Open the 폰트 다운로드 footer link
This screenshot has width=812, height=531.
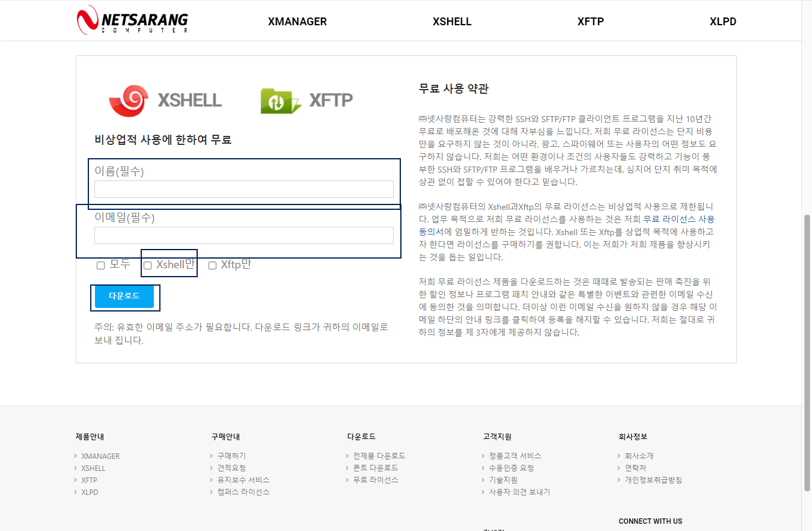pos(376,468)
